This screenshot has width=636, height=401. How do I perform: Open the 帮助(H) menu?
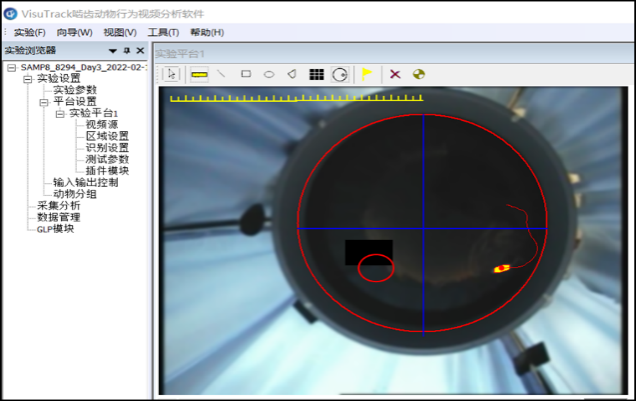[x=207, y=32]
